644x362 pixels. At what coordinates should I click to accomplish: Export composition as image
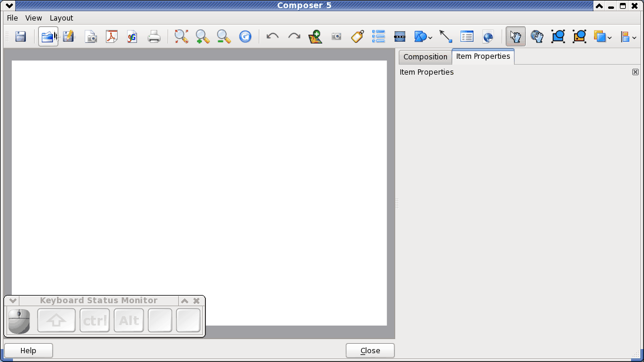[91, 36]
